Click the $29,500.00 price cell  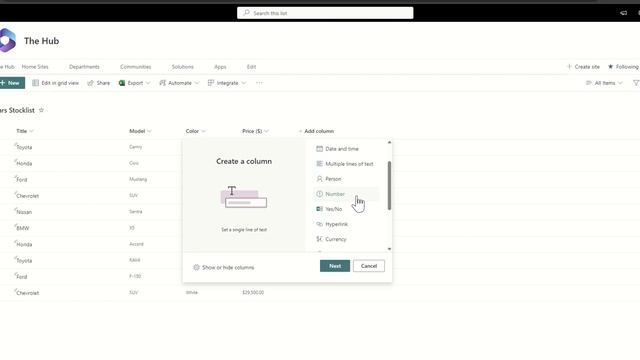coord(253,292)
